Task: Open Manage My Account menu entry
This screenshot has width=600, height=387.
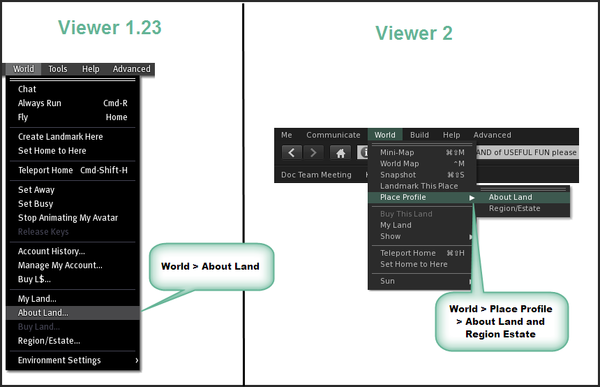Action: click(73, 265)
